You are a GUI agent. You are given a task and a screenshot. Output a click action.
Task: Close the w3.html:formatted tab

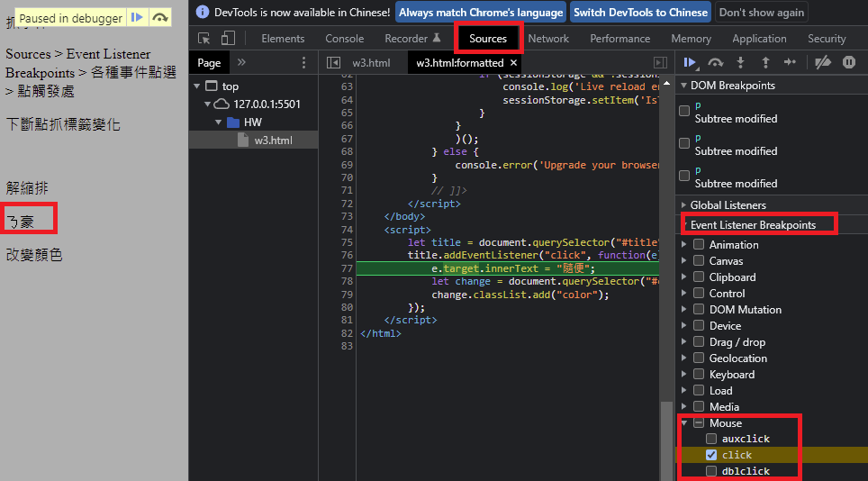[x=514, y=62]
